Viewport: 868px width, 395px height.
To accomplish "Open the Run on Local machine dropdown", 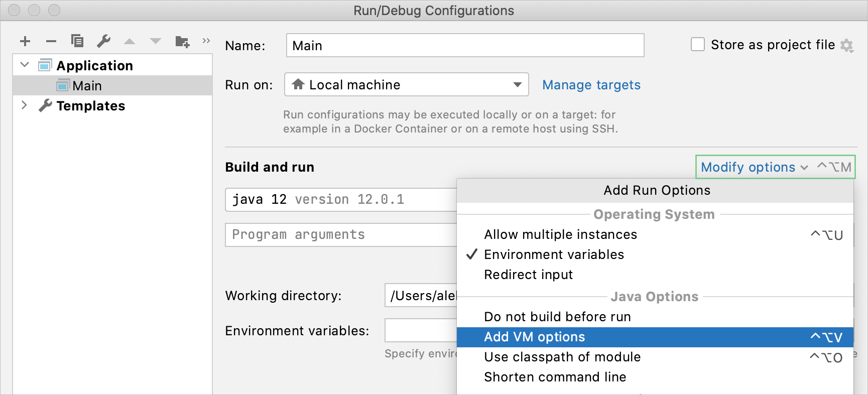I will click(x=406, y=84).
